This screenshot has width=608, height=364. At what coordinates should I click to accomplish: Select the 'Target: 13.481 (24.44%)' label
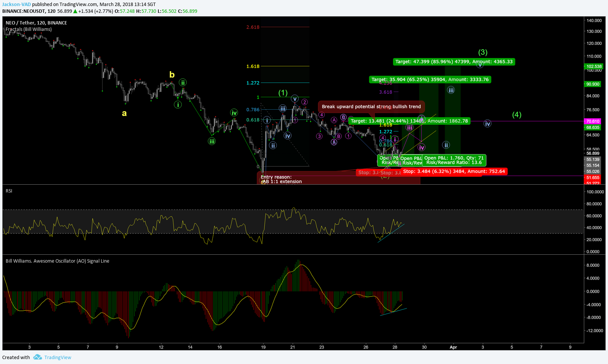pyautogui.click(x=409, y=121)
